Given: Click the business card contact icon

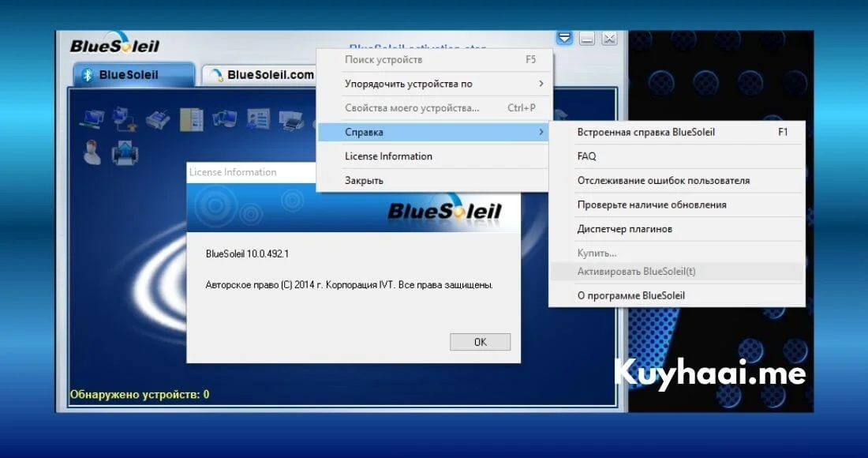Looking at the screenshot, I should tap(258, 119).
